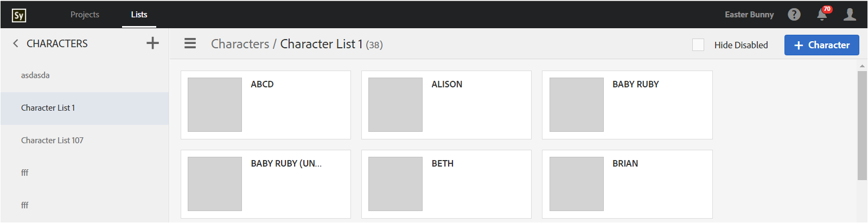Open the notifications bell icon
This screenshot has width=868, height=223.
[x=822, y=15]
